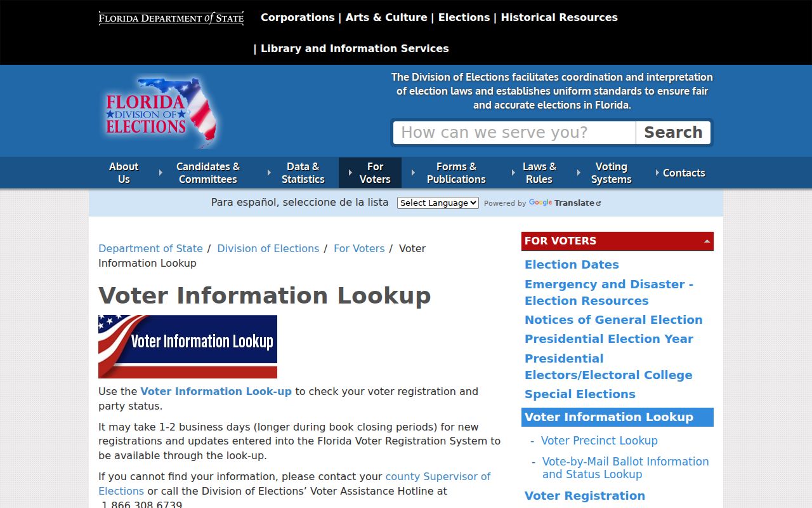This screenshot has height=508, width=812.
Task: Open Election Dates in sidebar
Action: tap(572, 265)
